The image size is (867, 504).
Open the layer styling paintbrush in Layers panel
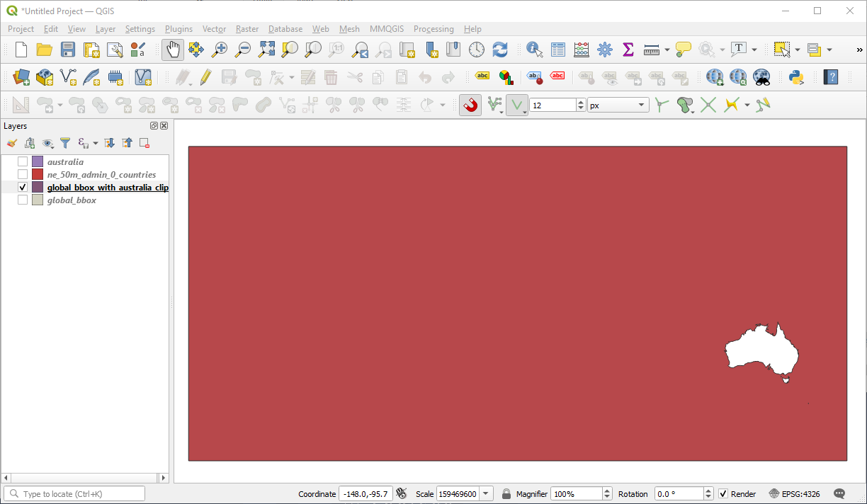(x=12, y=143)
